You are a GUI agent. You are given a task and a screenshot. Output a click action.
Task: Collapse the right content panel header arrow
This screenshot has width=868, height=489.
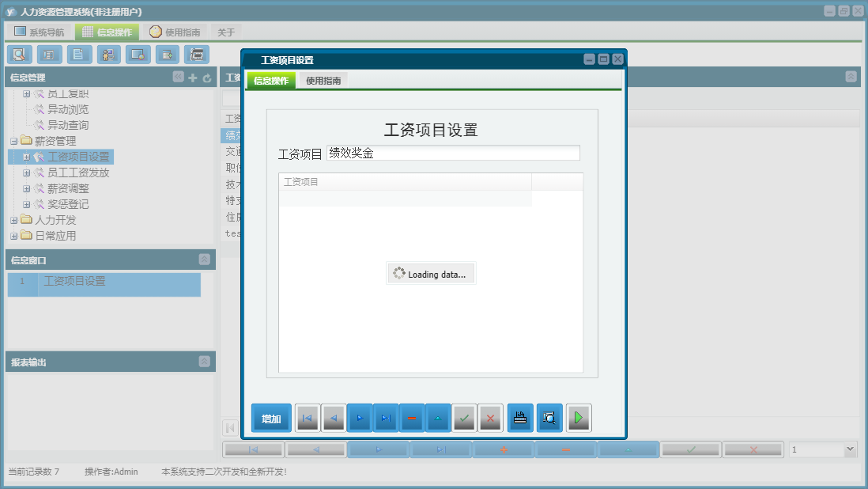click(851, 77)
